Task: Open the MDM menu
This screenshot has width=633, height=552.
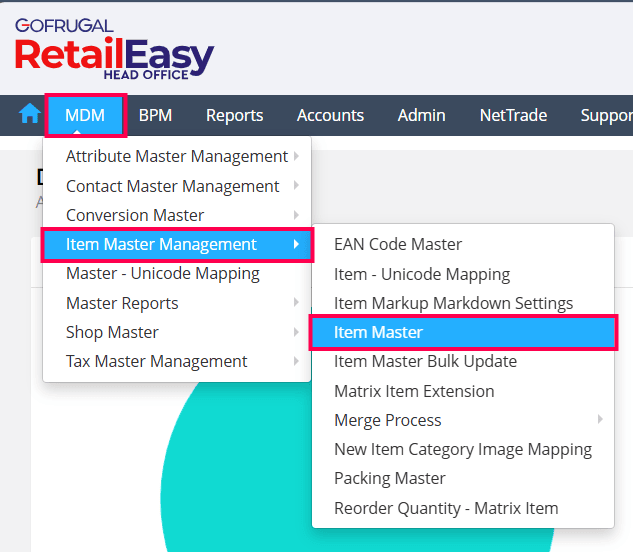Action: point(85,115)
